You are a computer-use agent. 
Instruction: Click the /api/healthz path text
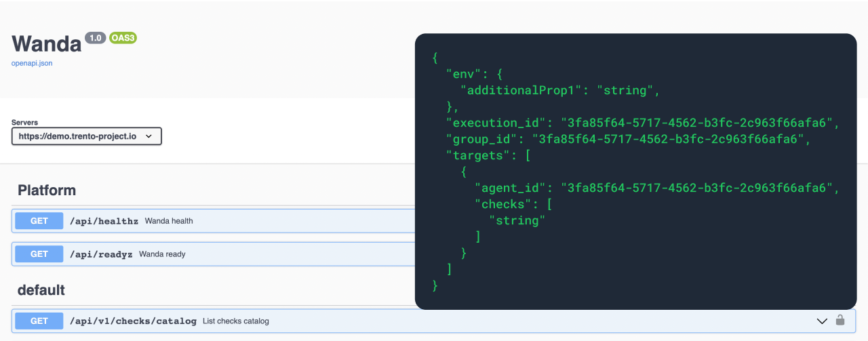(104, 221)
